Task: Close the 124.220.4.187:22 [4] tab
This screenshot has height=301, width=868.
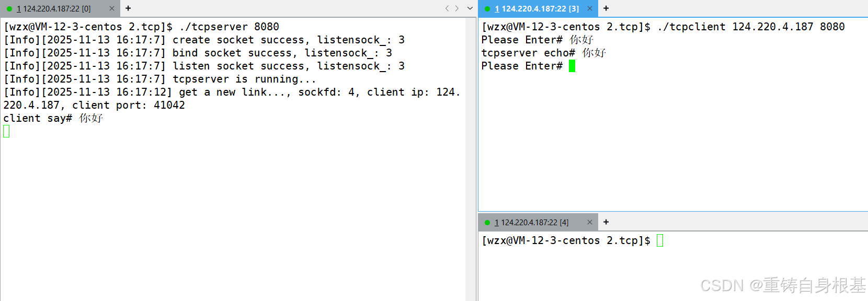Action: [x=590, y=222]
